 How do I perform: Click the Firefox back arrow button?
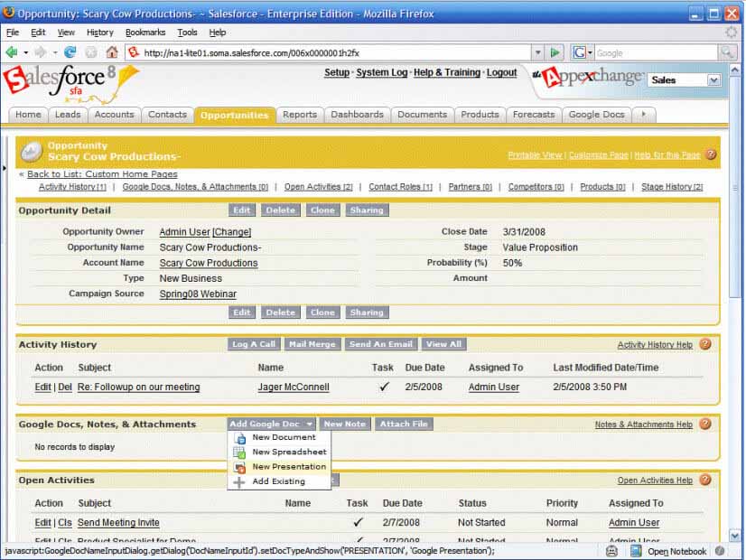12,52
